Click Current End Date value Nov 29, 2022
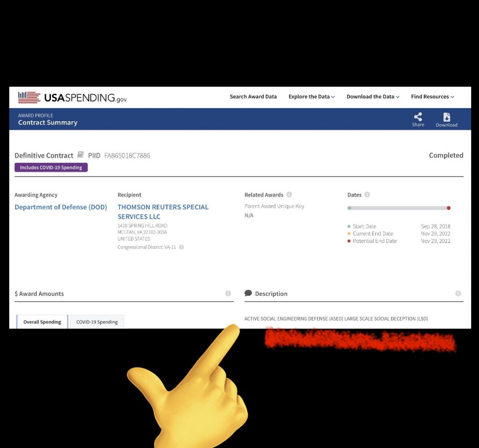 click(435, 234)
